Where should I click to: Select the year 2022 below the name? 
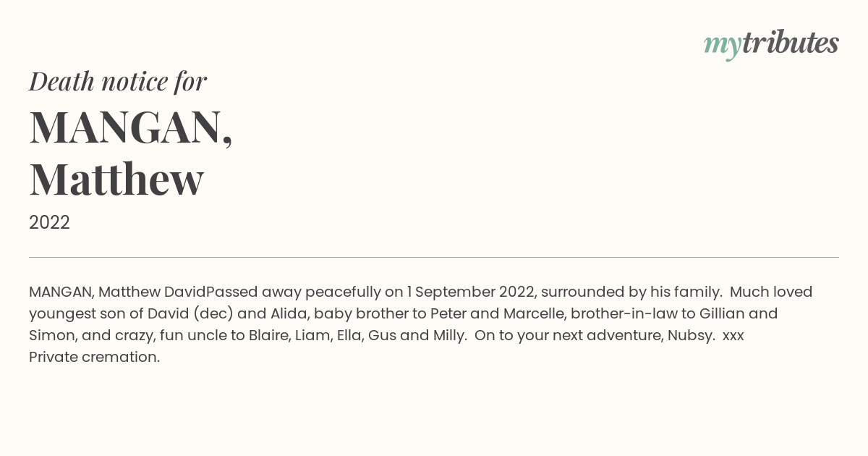(x=49, y=223)
